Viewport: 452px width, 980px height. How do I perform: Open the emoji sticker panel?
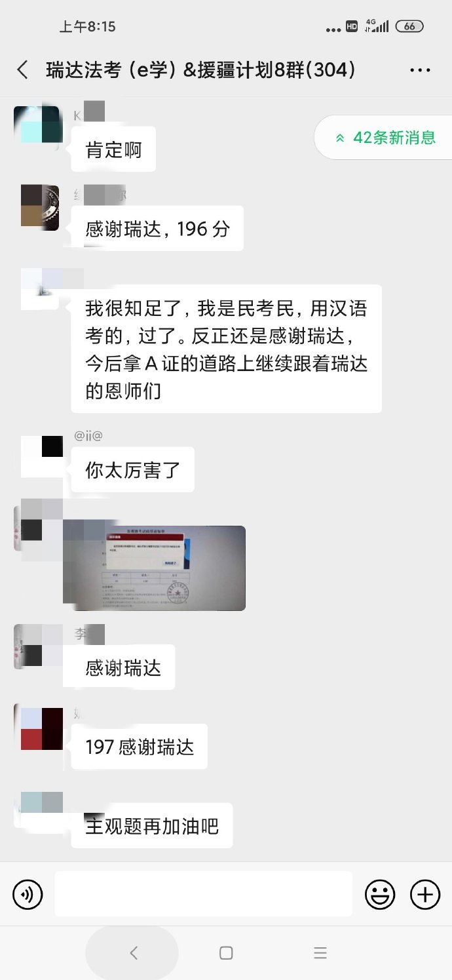click(380, 895)
